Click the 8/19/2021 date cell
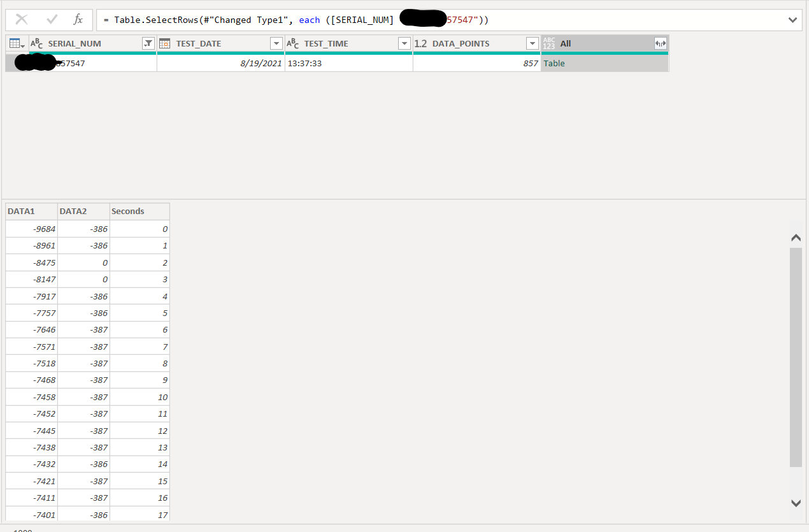Image resolution: width=809 pixels, height=532 pixels. pyautogui.click(x=221, y=63)
